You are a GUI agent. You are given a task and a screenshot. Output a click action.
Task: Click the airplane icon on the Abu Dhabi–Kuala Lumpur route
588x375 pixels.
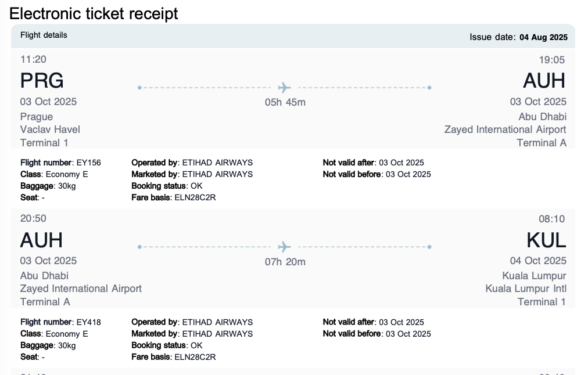[284, 247]
